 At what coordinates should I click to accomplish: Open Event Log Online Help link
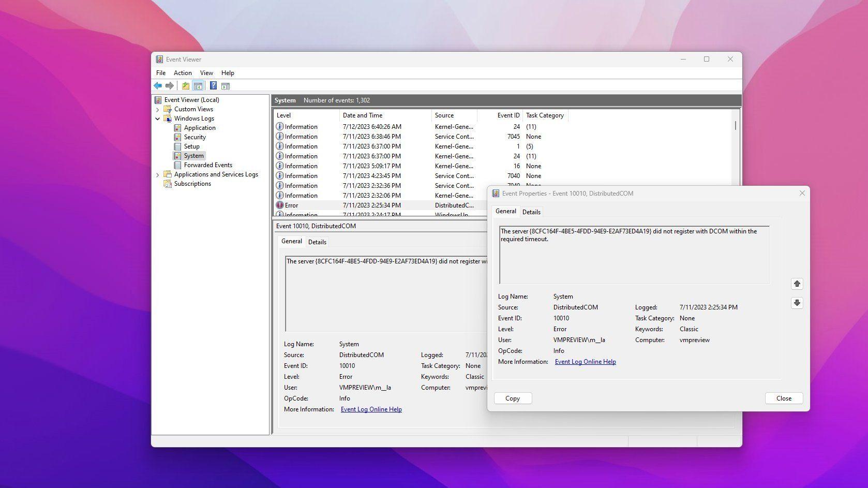[585, 361]
